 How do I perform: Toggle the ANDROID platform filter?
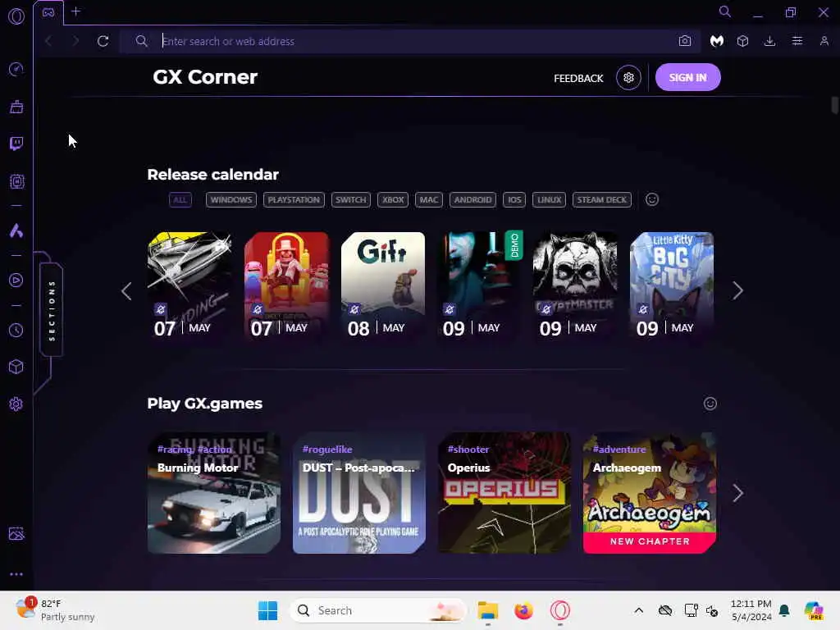pyautogui.click(x=472, y=200)
